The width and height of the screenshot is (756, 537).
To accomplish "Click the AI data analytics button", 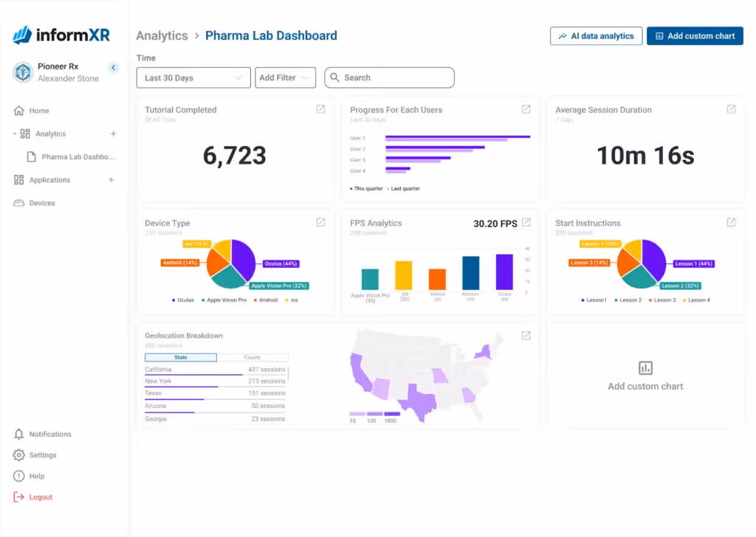I will pos(596,36).
